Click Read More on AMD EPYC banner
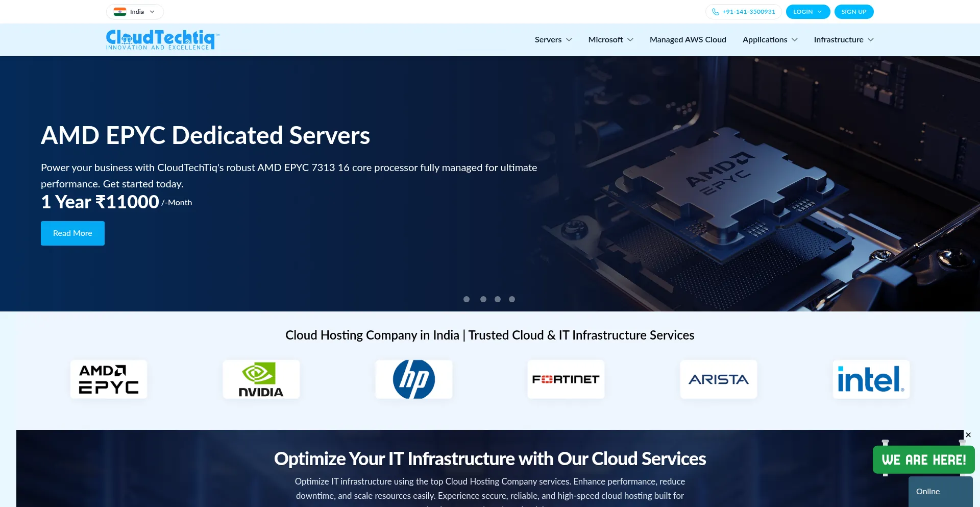 point(72,233)
